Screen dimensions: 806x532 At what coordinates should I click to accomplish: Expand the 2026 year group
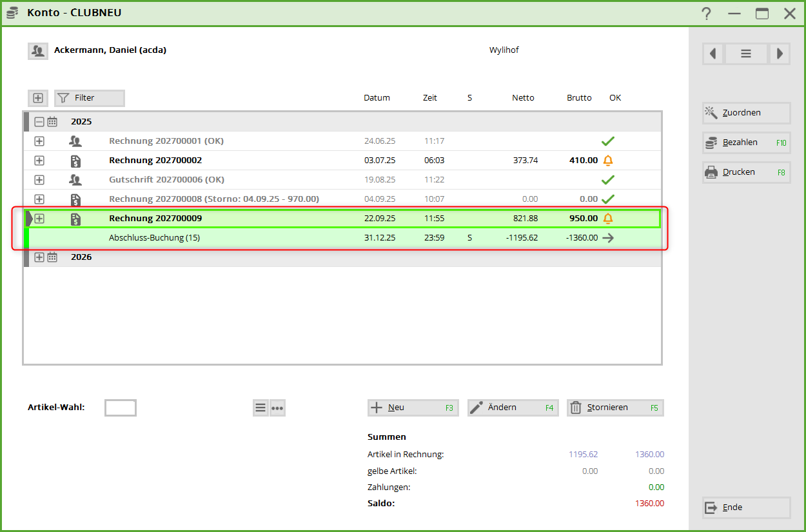tap(39, 257)
